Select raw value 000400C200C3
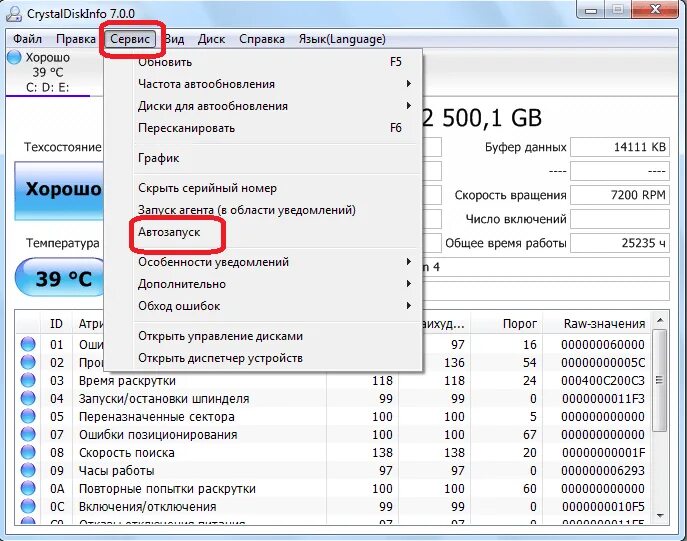Image resolution: width=687 pixels, height=541 pixels. click(x=603, y=381)
